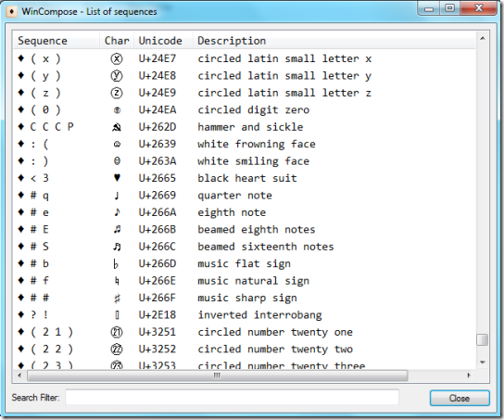Click the U+266A unicode cell

(x=157, y=212)
